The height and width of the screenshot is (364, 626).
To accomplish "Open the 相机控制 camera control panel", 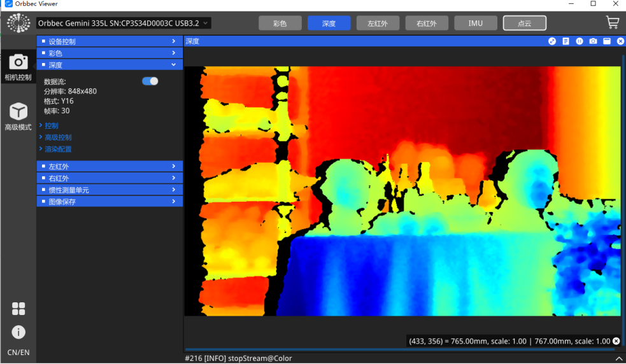I will 18,66.
